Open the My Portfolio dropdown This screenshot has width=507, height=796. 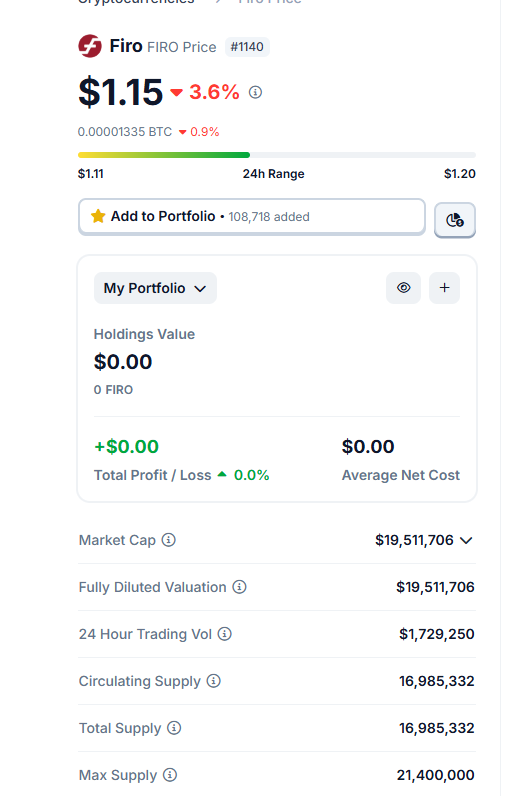(x=155, y=288)
